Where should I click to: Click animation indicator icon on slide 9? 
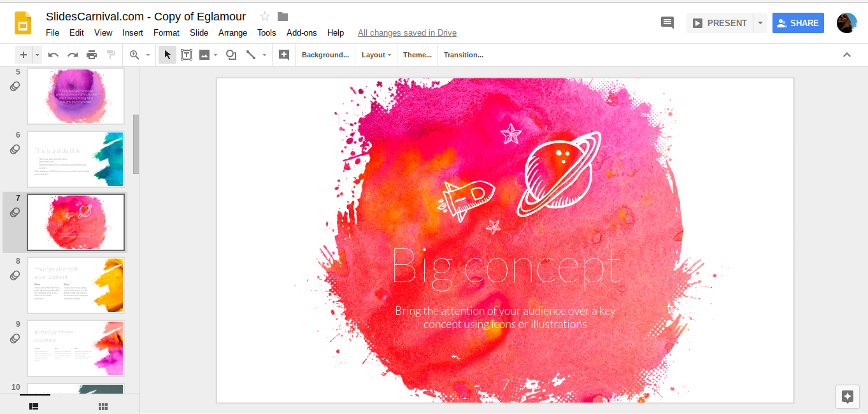click(x=15, y=339)
